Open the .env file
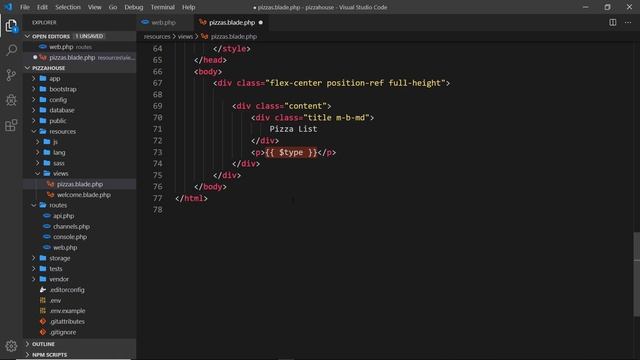640x360 pixels. pyautogui.click(x=79, y=300)
